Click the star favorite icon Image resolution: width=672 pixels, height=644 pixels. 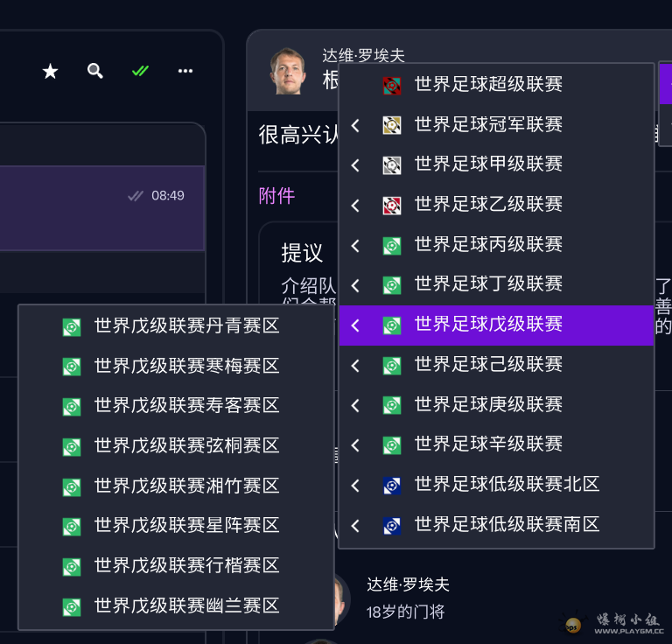coord(51,71)
